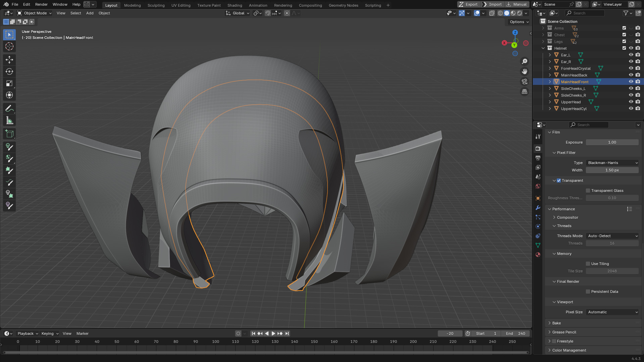
Task: Toggle camera view icon
Action: 525,82
